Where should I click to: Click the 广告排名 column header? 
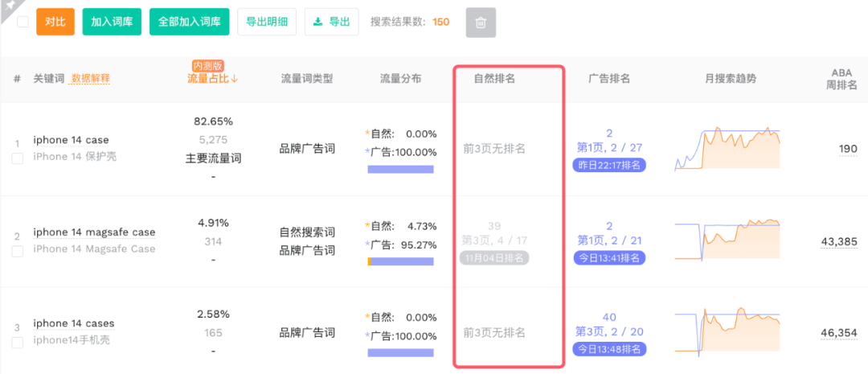pyautogui.click(x=609, y=79)
